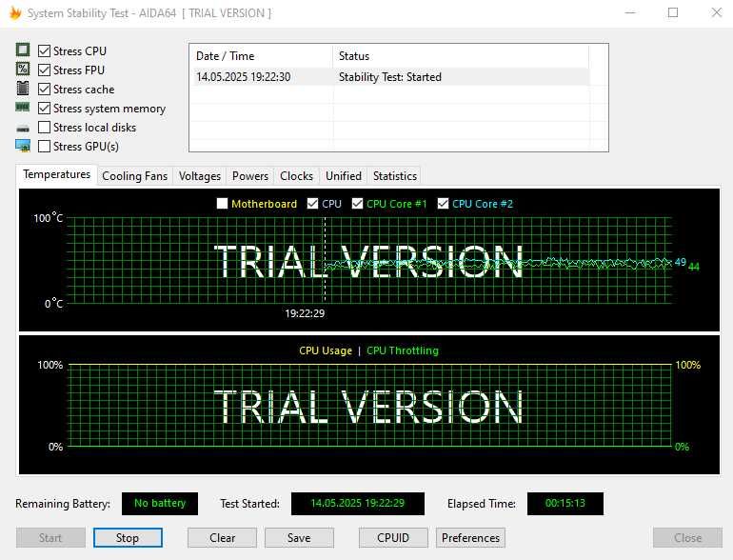Enable the Motherboard temperature checkbox
This screenshot has width=733, height=560.
pos(223,204)
